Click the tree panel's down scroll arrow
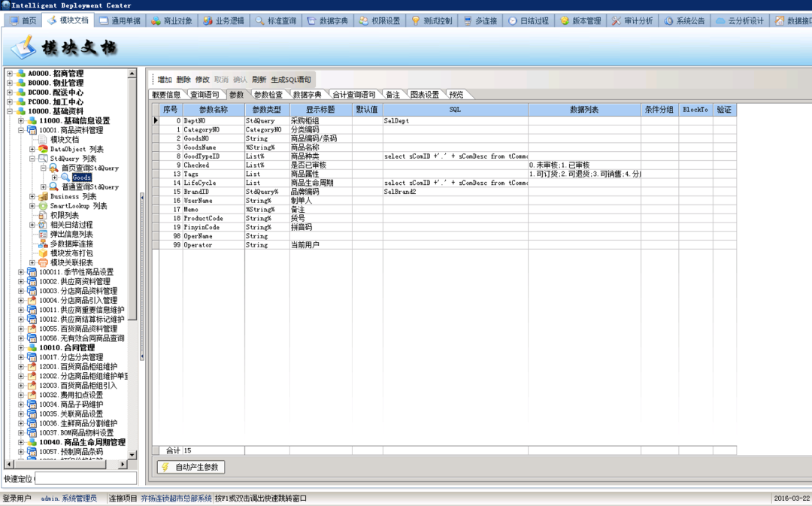Image resolution: width=812 pixels, height=506 pixels. click(x=132, y=455)
